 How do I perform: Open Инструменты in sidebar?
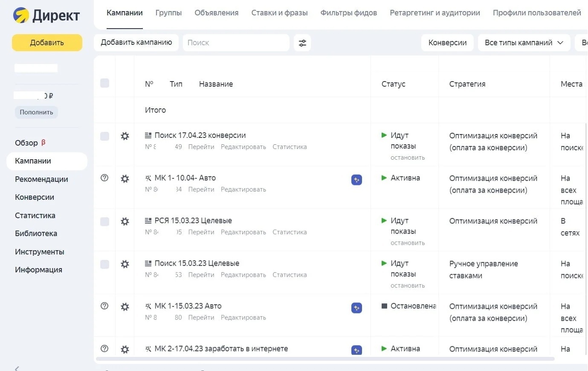coord(40,252)
